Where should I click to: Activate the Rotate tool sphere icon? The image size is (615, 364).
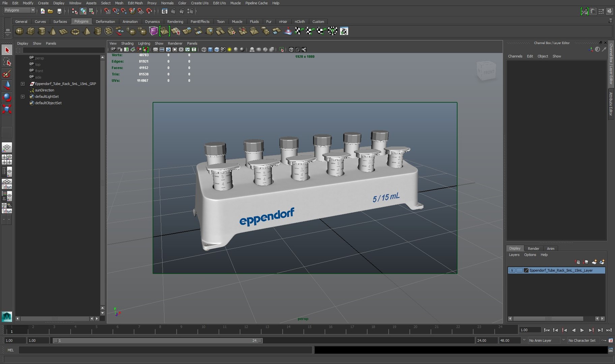[x=7, y=97]
